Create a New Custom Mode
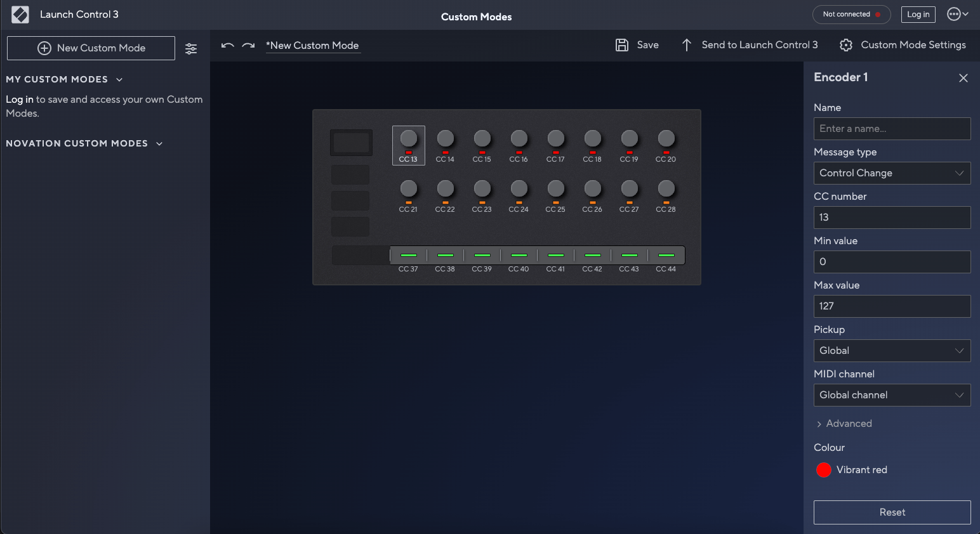 [91, 48]
